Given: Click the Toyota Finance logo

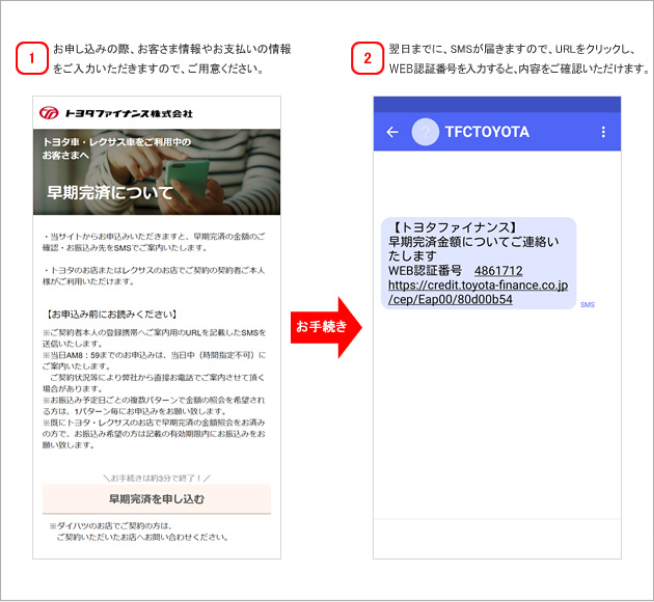Looking at the screenshot, I should (49, 113).
